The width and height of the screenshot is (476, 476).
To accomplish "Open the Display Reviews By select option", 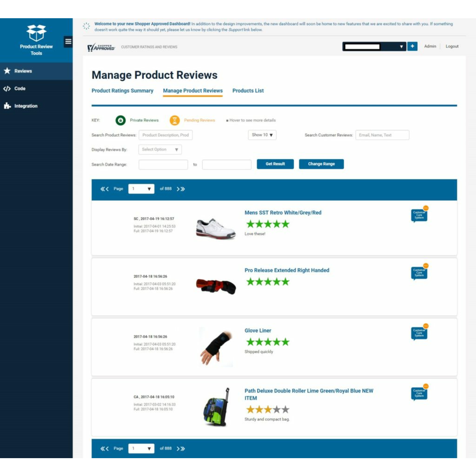I will [x=160, y=149].
